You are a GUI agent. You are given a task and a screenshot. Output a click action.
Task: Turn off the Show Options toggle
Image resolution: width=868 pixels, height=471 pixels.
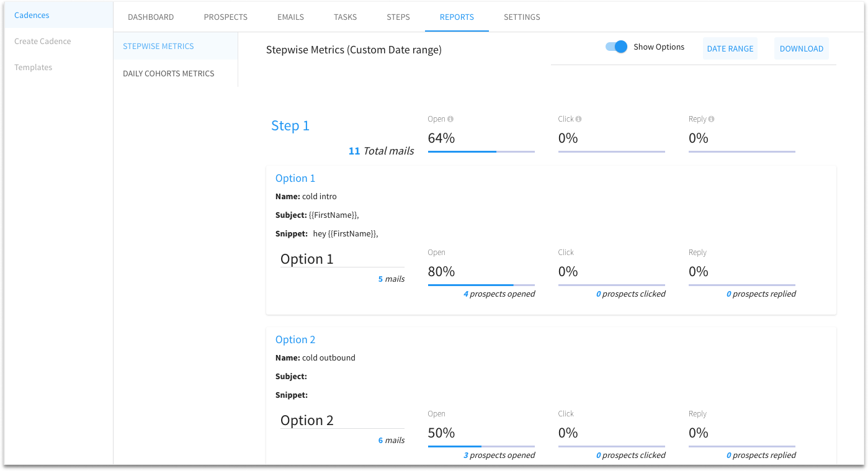click(617, 47)
